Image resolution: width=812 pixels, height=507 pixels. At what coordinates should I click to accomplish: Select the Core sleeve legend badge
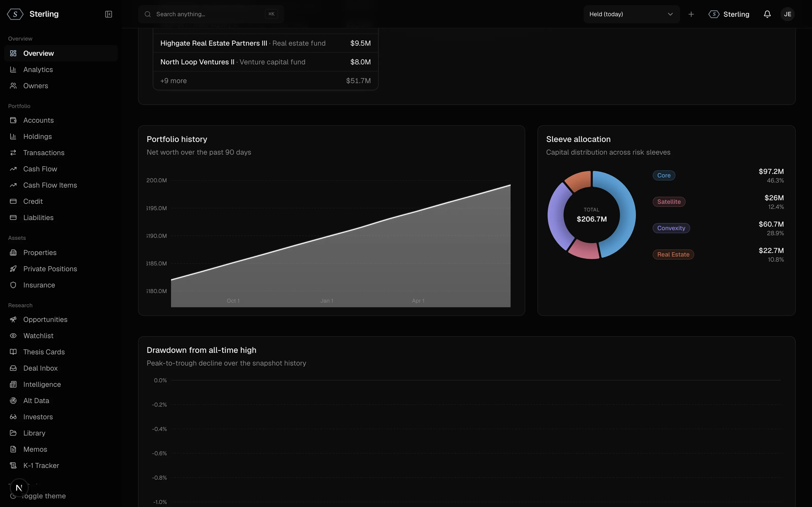pyautogui.click(x=663, y=175)
